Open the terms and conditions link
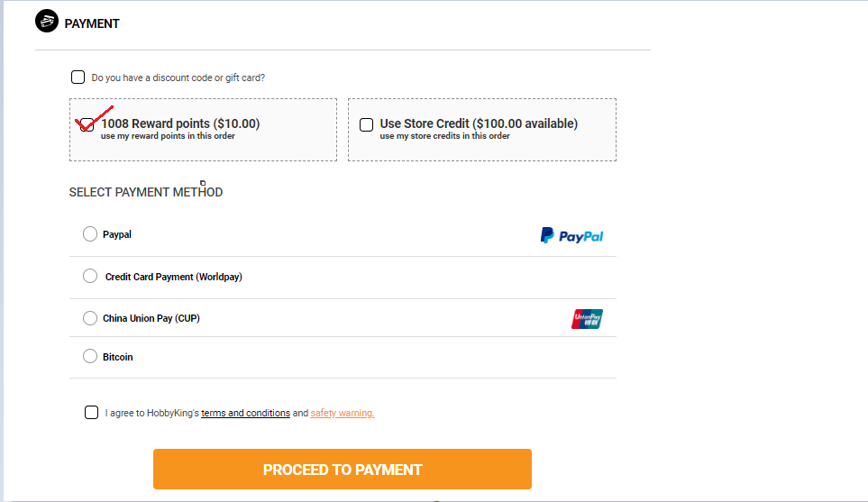868x502 pixels. point(245,413)
